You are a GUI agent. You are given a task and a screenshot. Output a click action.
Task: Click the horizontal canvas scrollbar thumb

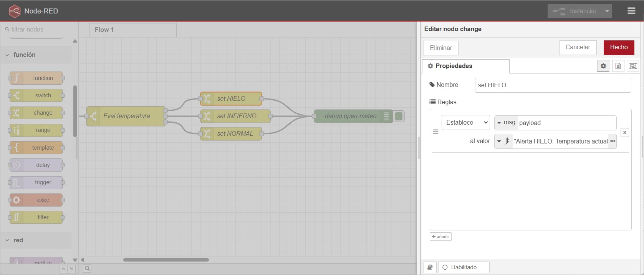point(166,260)
